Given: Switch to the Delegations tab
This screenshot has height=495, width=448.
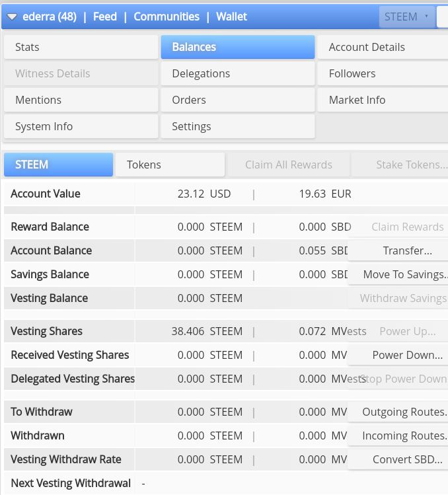Looking at the screenshot, I should point(238,73).
